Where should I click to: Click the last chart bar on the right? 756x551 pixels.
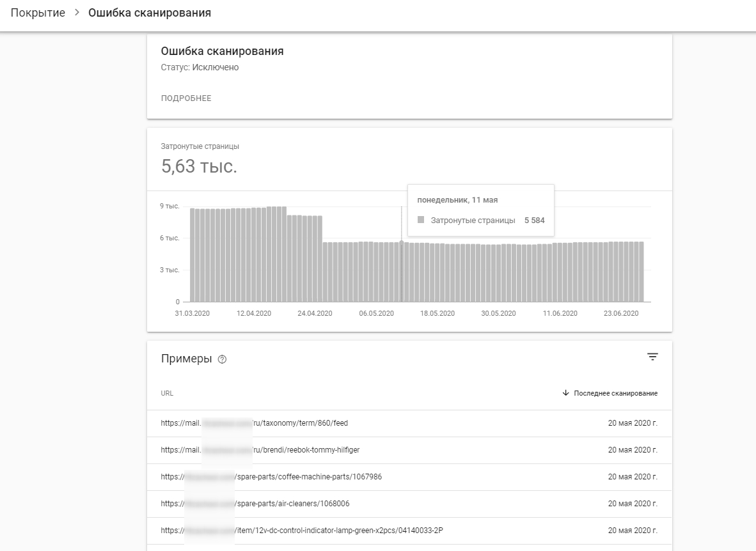641,272
